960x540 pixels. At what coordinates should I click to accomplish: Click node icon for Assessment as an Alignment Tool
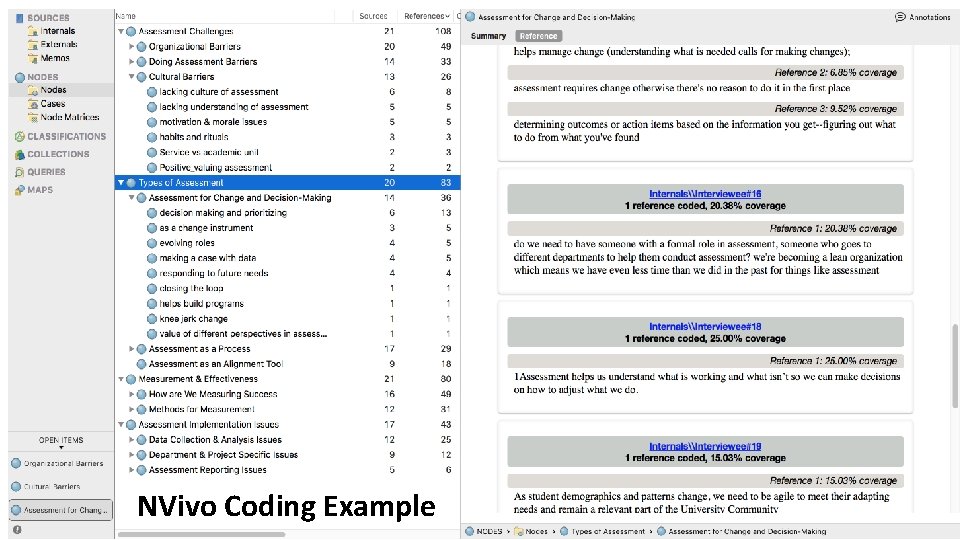coord(141,364)
